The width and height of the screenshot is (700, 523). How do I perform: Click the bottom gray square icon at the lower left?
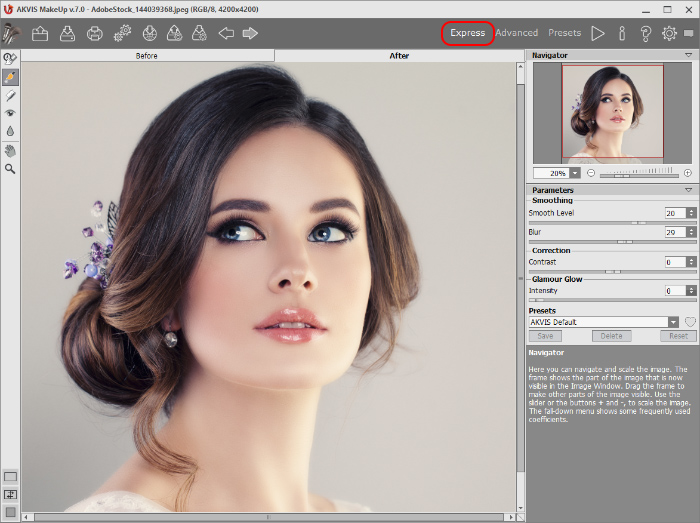click(x=10, y=512)
